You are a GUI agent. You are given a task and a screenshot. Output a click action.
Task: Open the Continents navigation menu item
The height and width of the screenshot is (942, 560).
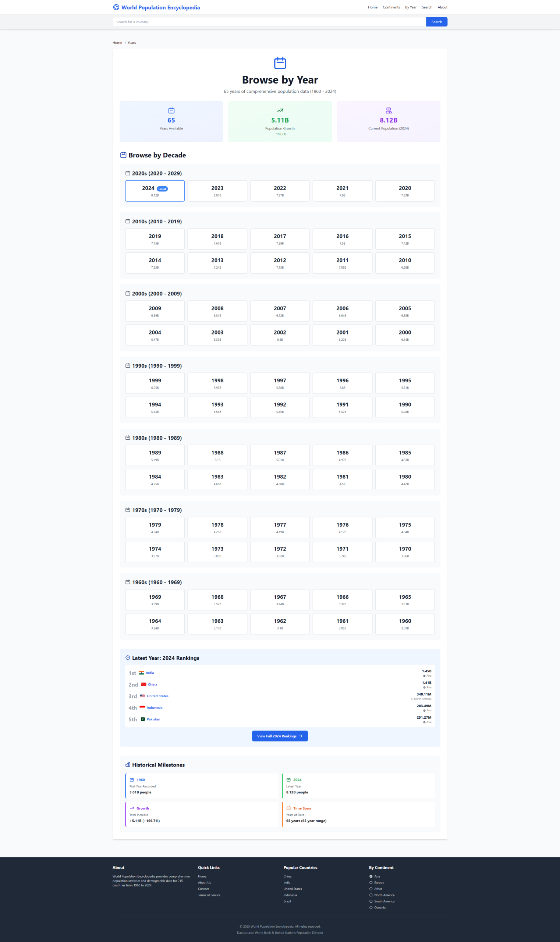coord(391,7)
